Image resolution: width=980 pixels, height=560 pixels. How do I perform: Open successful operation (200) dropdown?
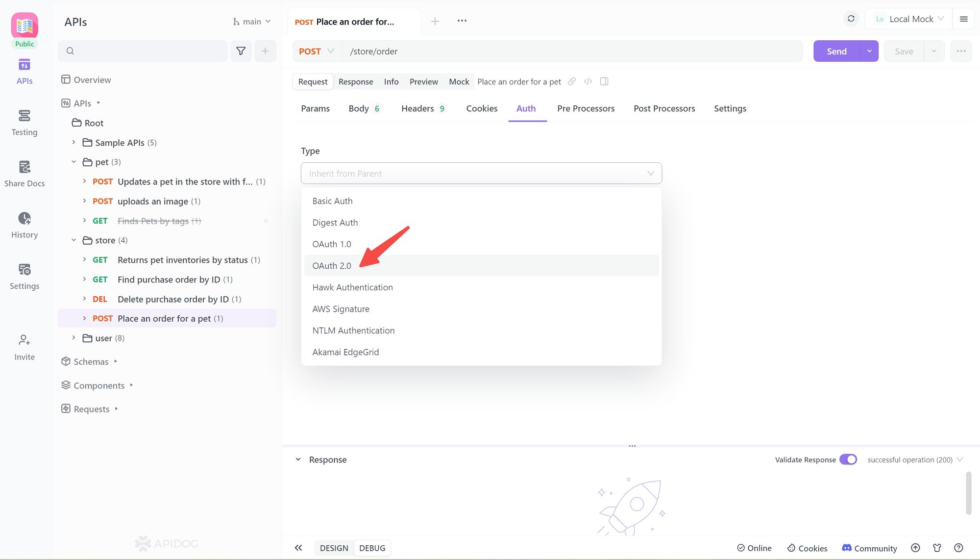point(915,459)
